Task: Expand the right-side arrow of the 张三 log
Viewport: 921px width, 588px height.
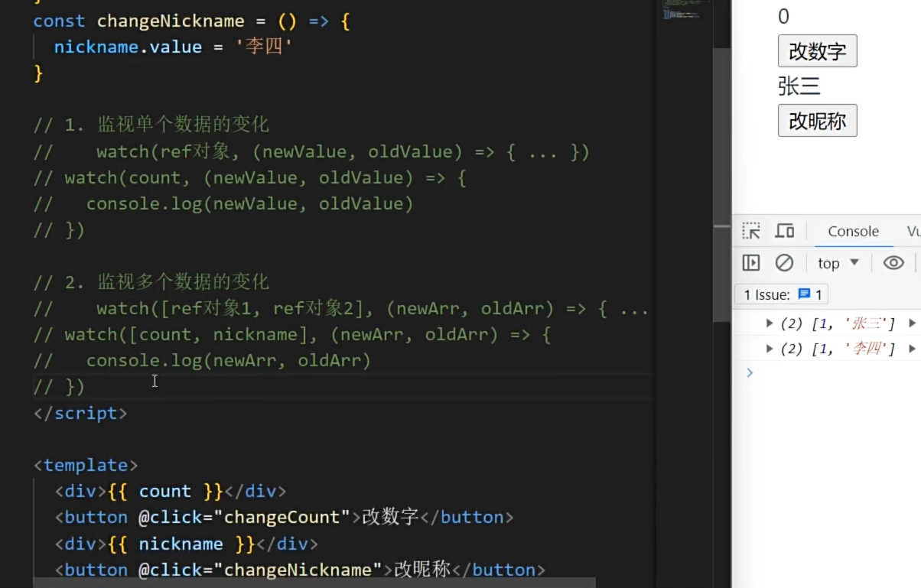Action: [x=913, y=323]
